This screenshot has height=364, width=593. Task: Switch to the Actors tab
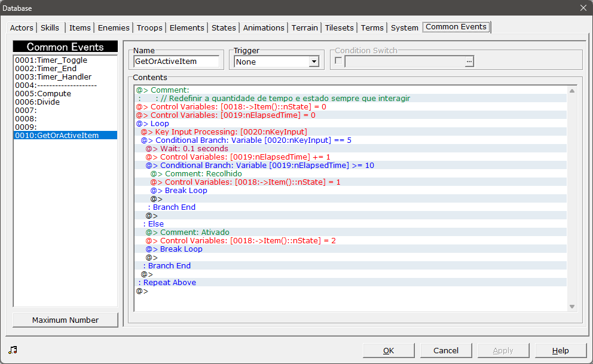tap(22, 28)
